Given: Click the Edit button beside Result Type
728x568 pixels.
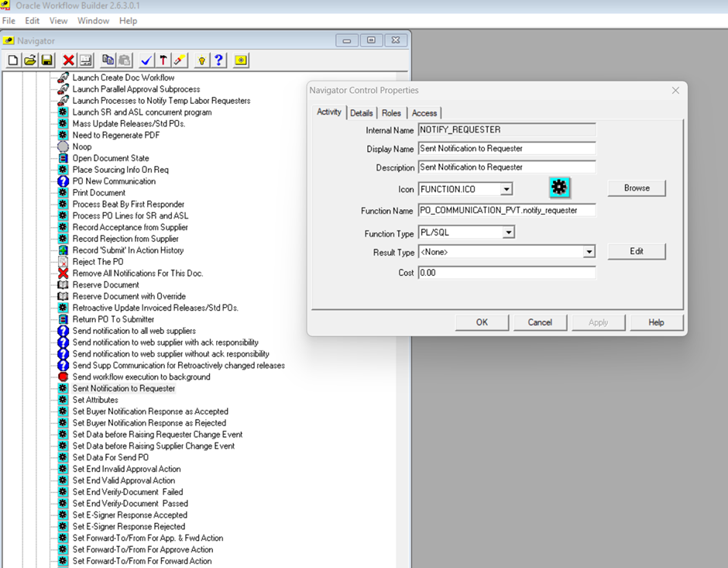Looking at the screenshot, I should pos(637,251).
